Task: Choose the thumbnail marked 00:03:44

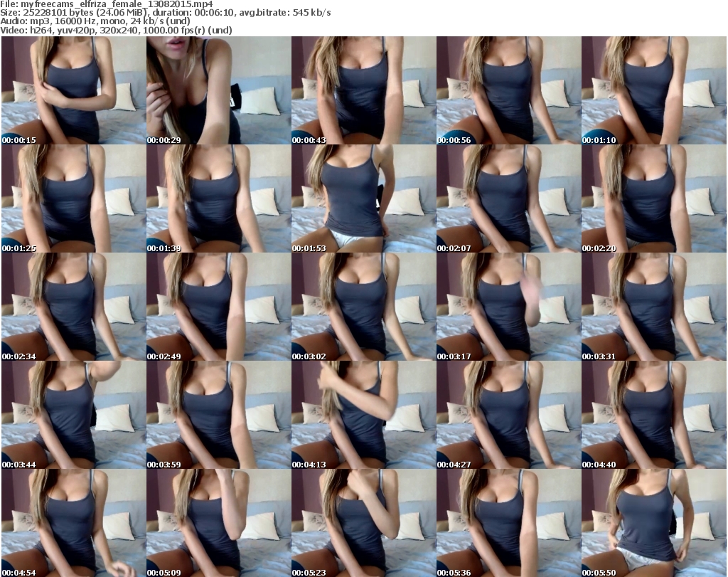Action: [x=74, y=415]
